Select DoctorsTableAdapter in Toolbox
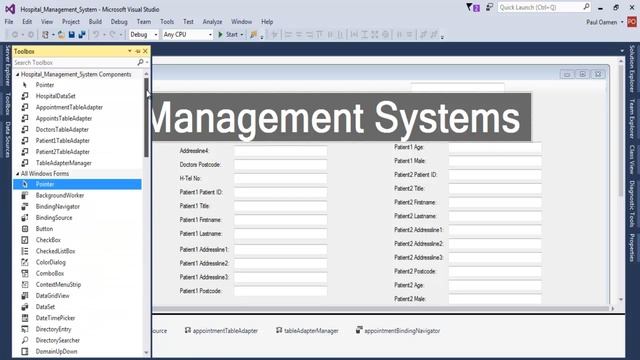 62,129
